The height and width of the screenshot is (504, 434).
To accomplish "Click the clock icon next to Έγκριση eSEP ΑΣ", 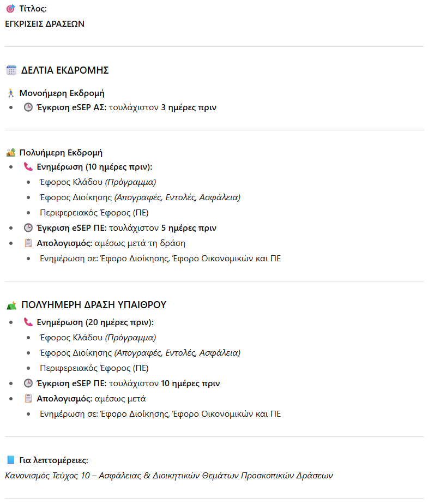I will tap(28, 107).
